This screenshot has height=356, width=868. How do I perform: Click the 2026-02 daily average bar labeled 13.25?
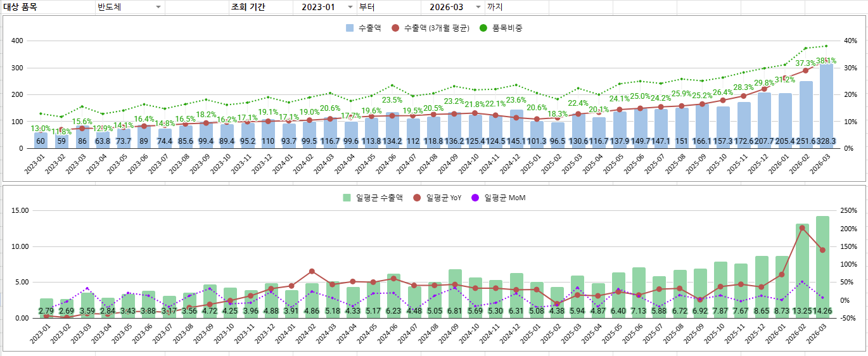[x=802, y=266]
